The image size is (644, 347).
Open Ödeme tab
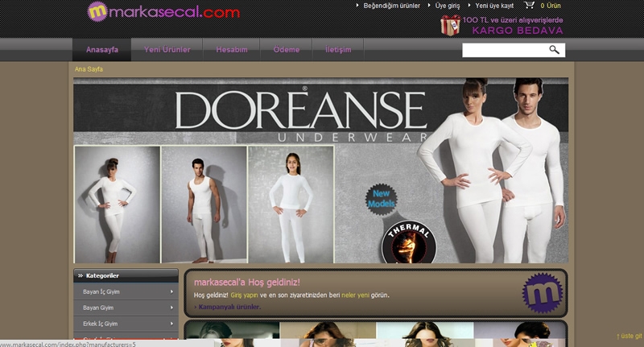coord(287,50)
